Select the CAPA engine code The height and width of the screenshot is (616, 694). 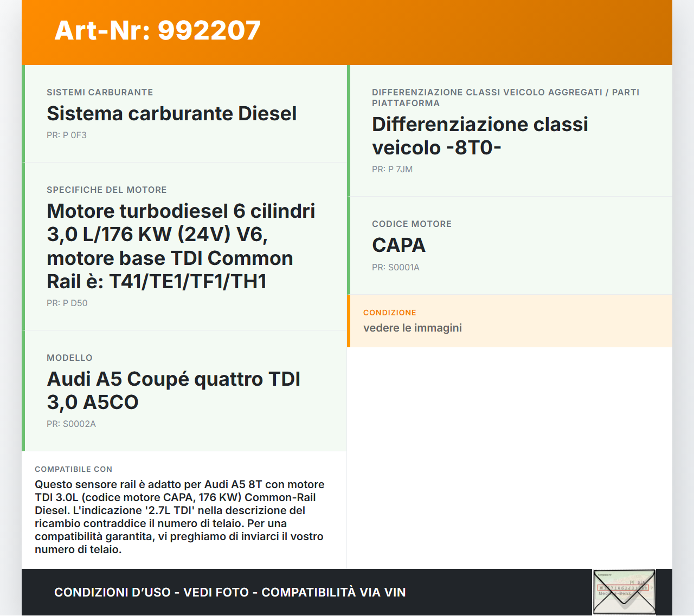[x=399, y=245]
